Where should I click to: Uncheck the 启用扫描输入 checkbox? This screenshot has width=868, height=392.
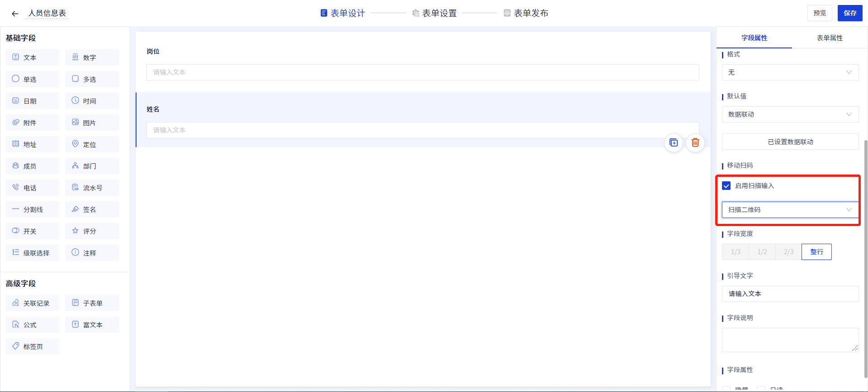[x=726, y=186]
